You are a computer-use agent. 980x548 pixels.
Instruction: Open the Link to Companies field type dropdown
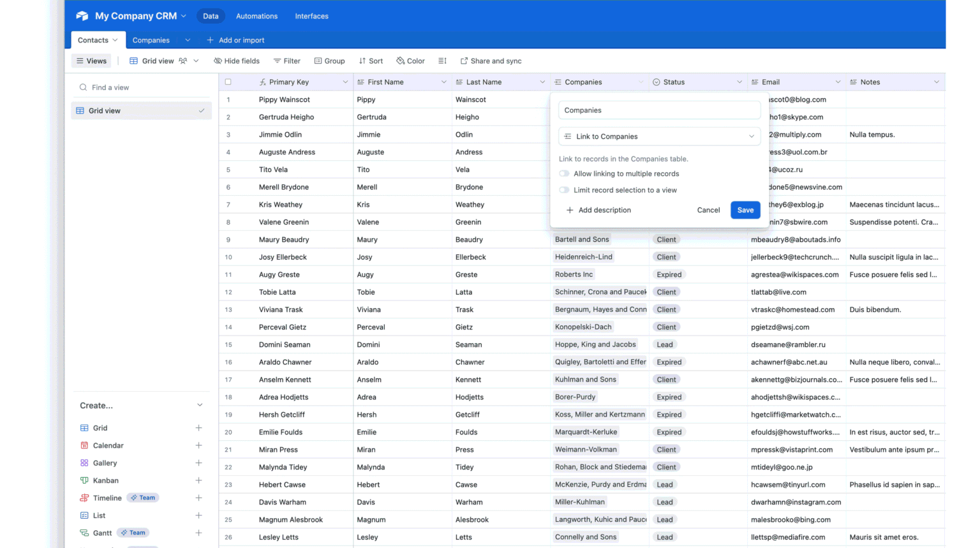(659, 136)
